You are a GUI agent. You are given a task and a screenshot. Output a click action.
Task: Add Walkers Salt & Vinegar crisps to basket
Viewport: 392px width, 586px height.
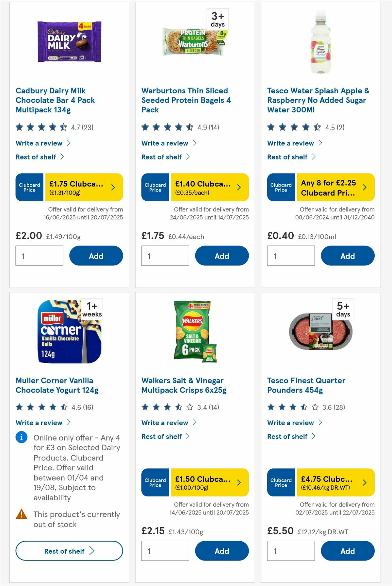tap(222, 551)
